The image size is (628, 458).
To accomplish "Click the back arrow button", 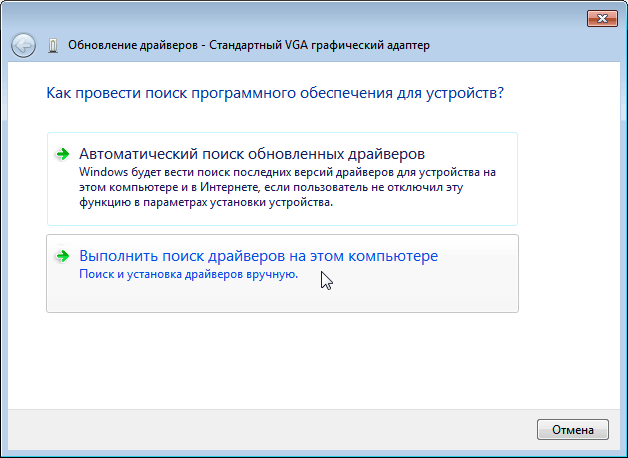I will [24, 45].
